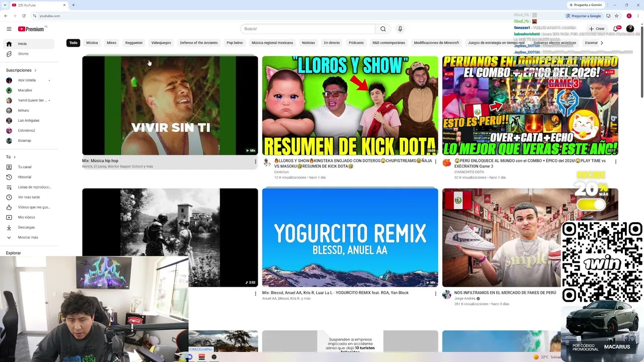Open the kimuru subscription channel
The height and width of the screenshot is (362, 644).
pyautogui.click(x=29, y=111)
